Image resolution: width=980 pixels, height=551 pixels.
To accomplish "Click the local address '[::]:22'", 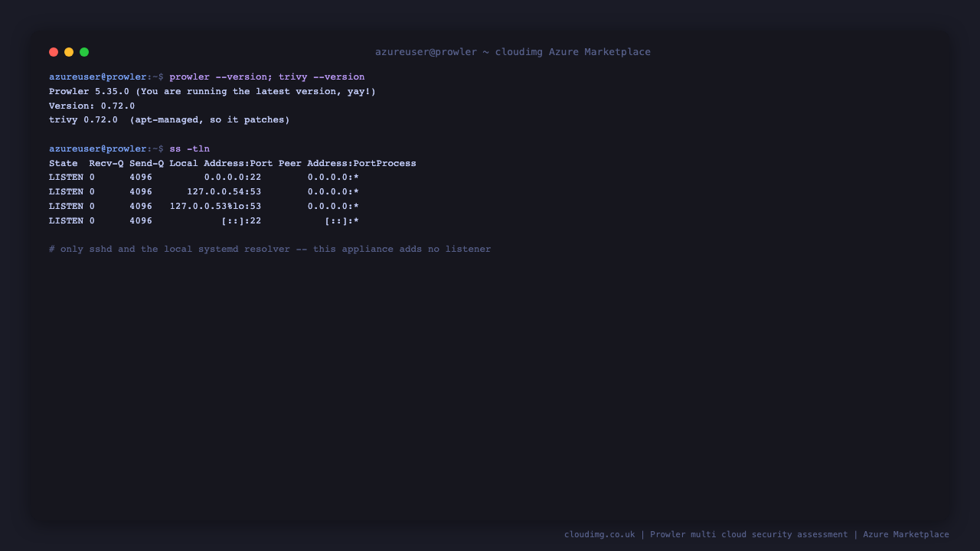I will (241, 221).
